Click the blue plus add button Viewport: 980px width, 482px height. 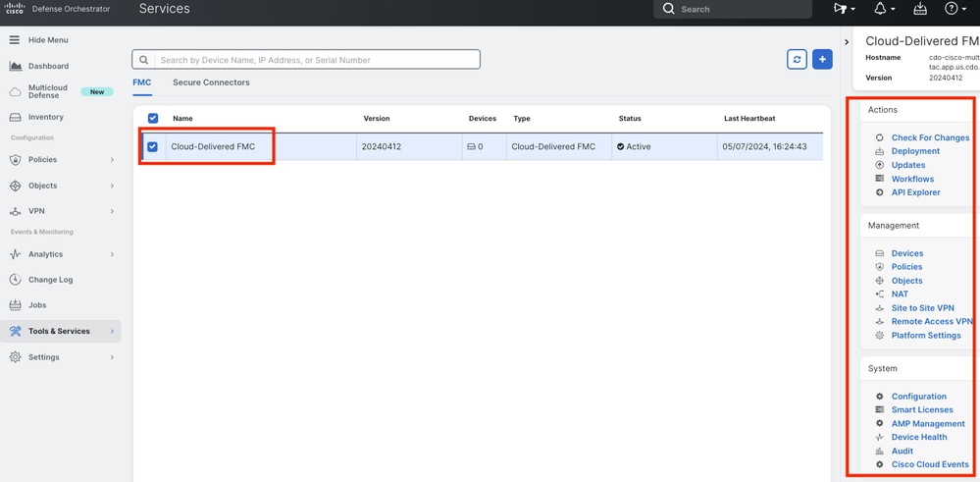[822, 59]
